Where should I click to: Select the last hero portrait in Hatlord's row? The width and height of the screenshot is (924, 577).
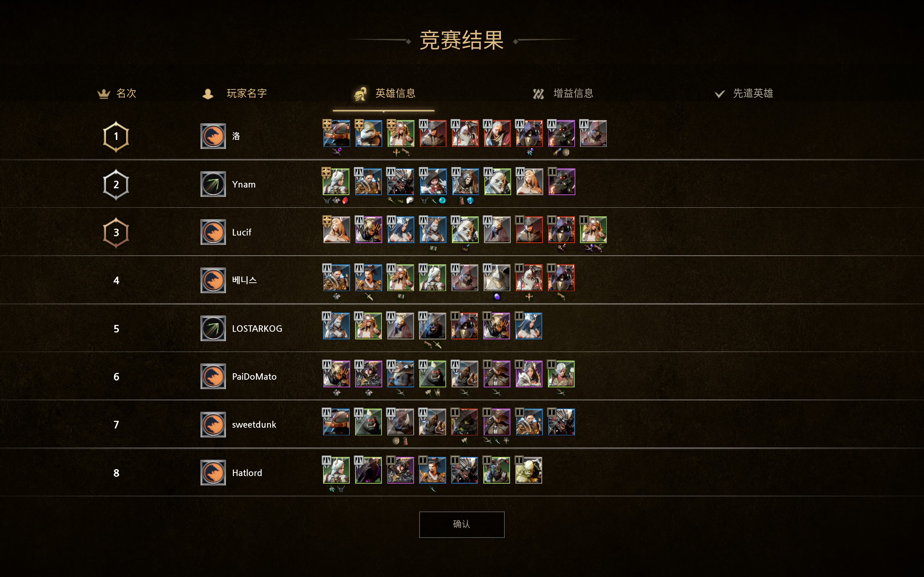coord(529,470)
